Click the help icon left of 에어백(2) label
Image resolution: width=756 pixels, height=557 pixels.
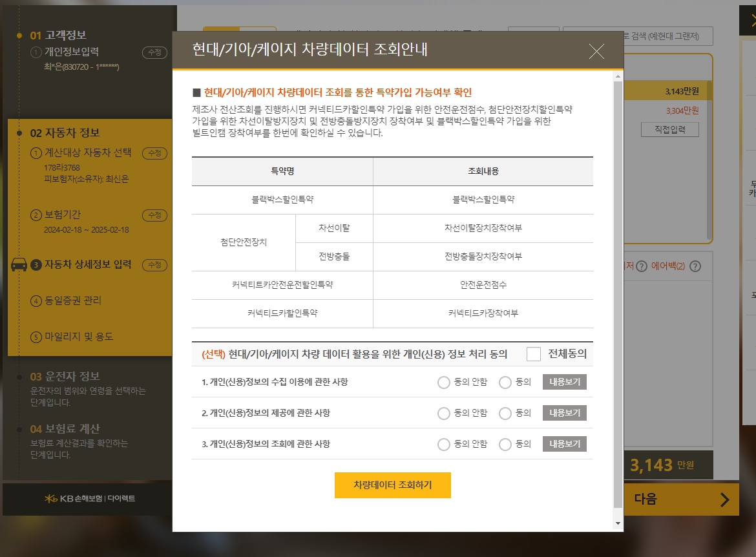coord(641,266)
